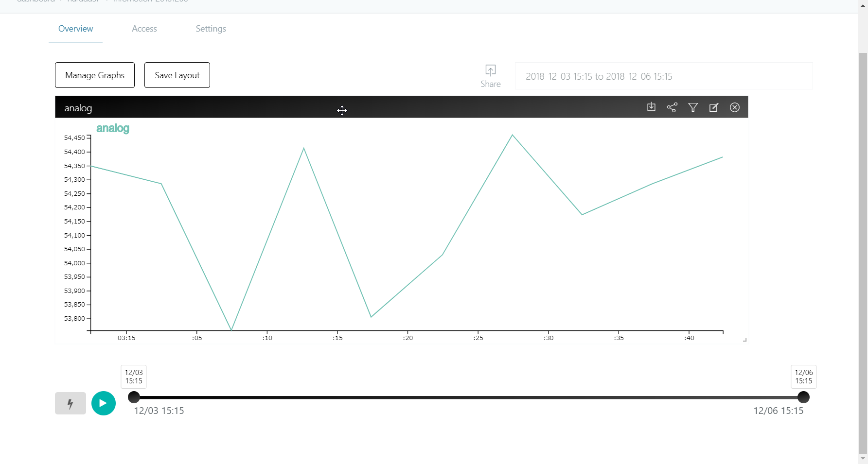Click the left timeline slider handle

pyautogui.click(x=133, y=397)
